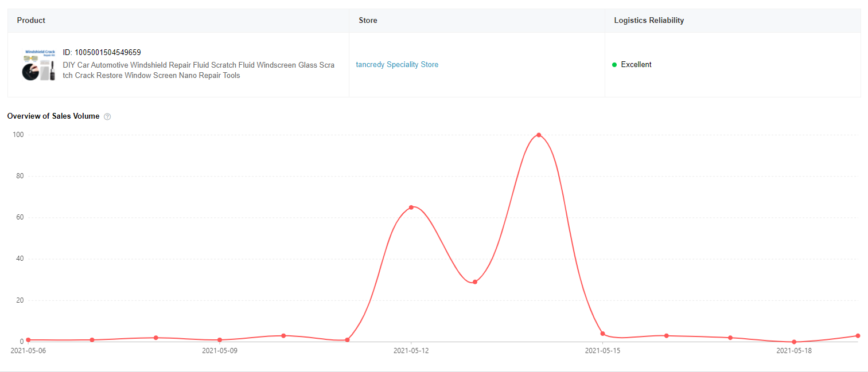868x372 pixels.
Task: Open the Windshield Crack product thumbnail
Action: tap(39, 65)
